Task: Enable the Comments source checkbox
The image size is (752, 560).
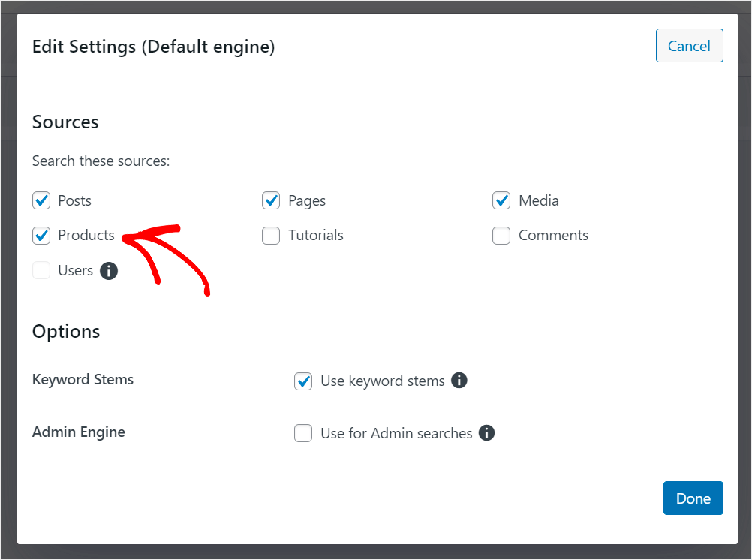Action: 501,236
